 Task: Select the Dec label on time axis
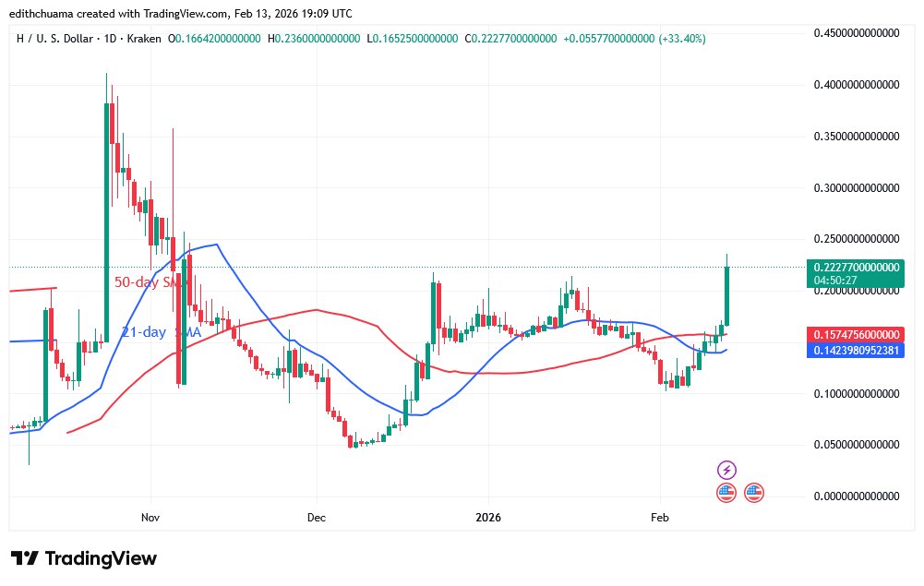[x=316, y=516]
